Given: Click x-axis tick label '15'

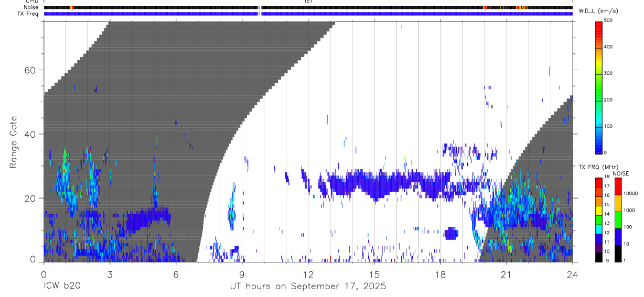Looking at the screenshot, I should 374,274.
